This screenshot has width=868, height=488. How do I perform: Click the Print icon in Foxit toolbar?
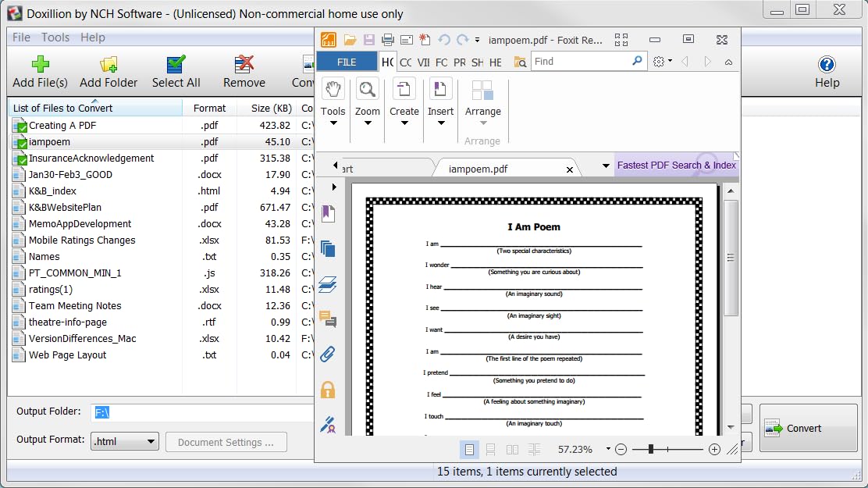tap(387, 40)
